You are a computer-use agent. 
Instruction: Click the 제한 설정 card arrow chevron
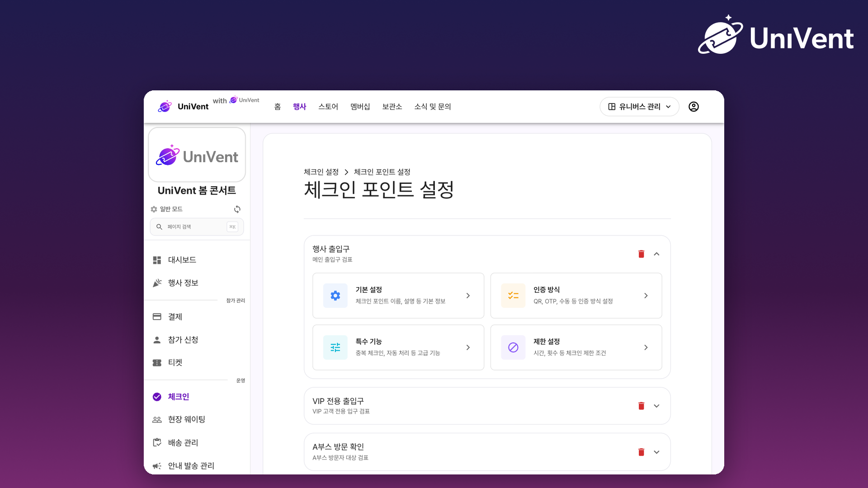click(646, 347)
